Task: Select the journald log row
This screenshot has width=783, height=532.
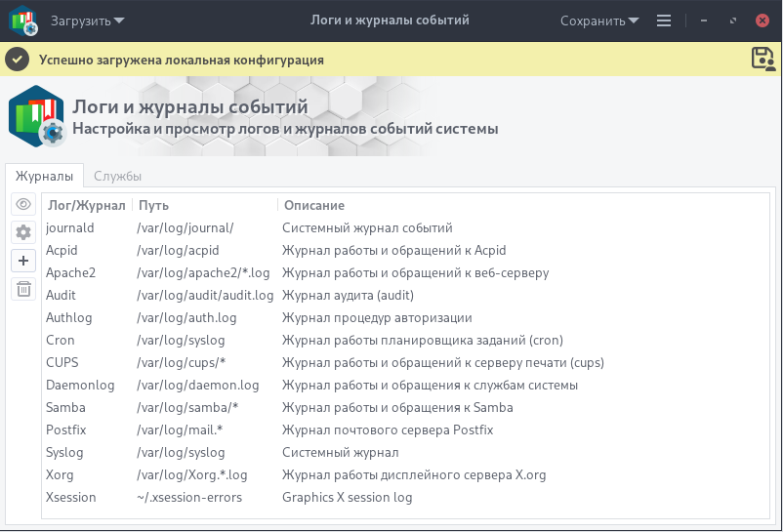Action: (405, 227)
